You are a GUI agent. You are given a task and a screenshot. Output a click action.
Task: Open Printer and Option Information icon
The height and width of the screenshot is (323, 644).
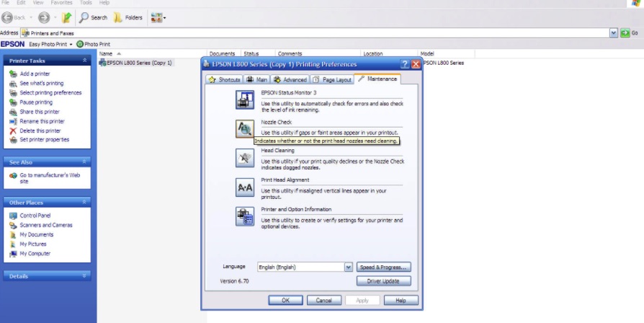(245, 217)
